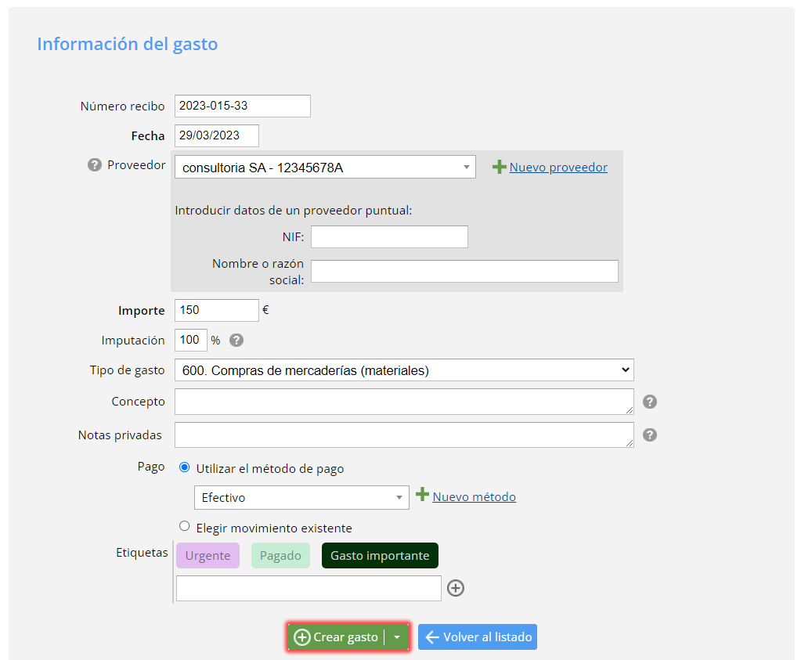The image size is (812, 660).
Task: Open the Proveedor dropdown list
Action: (325, 167)
